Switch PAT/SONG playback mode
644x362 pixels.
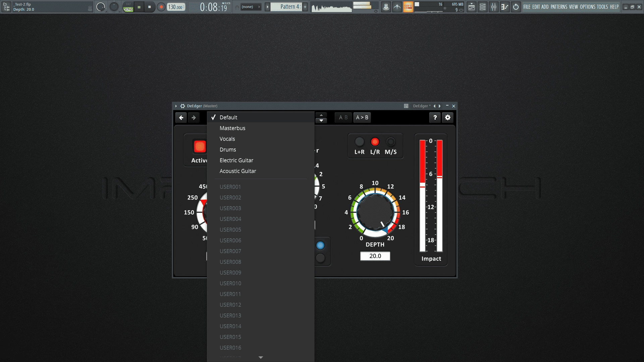tap(128, 7)
